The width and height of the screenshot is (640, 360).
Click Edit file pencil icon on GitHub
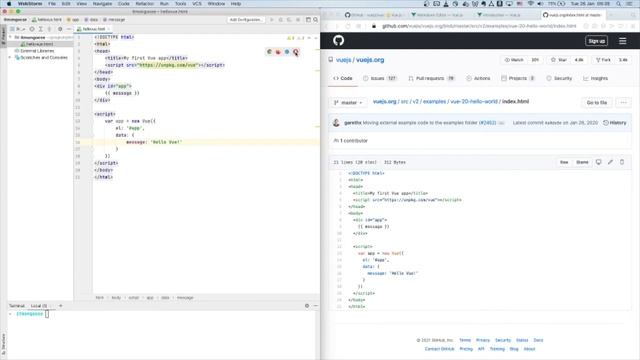[x=610, y=162]
